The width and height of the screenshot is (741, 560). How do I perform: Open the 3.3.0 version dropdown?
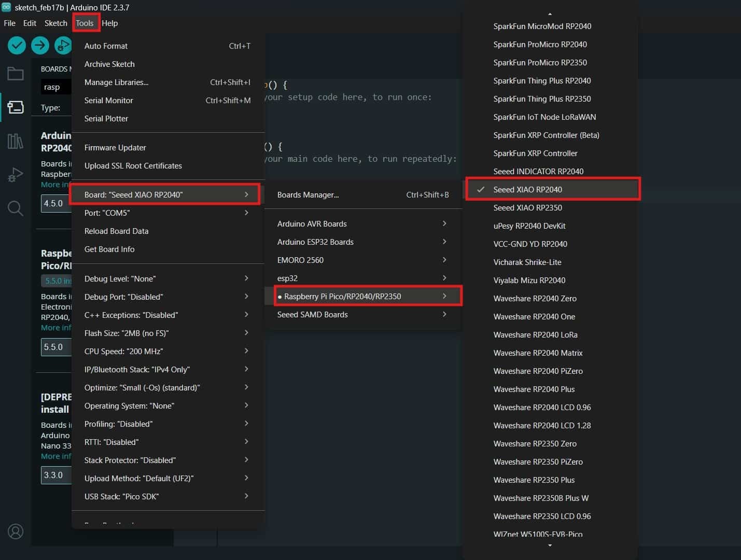click(56, 475)
